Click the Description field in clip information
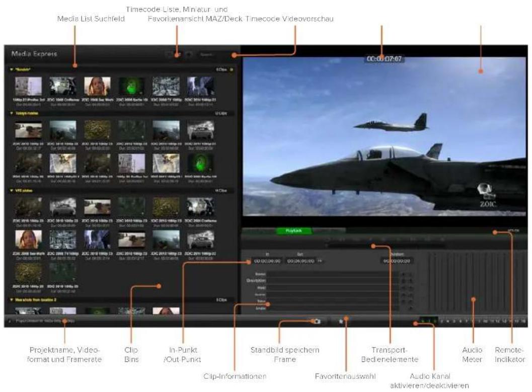The width and height of the screenshot is (532, 392). [333, 280]
